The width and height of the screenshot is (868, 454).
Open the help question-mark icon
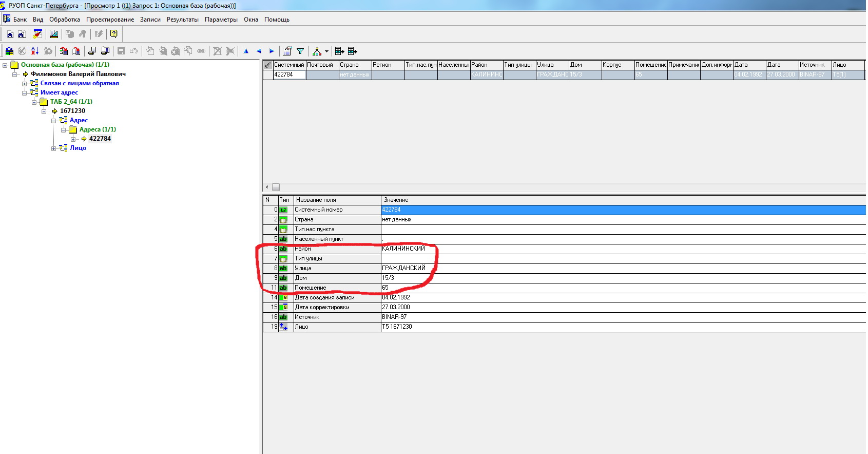pyautogui.click(x=114, y=34)
